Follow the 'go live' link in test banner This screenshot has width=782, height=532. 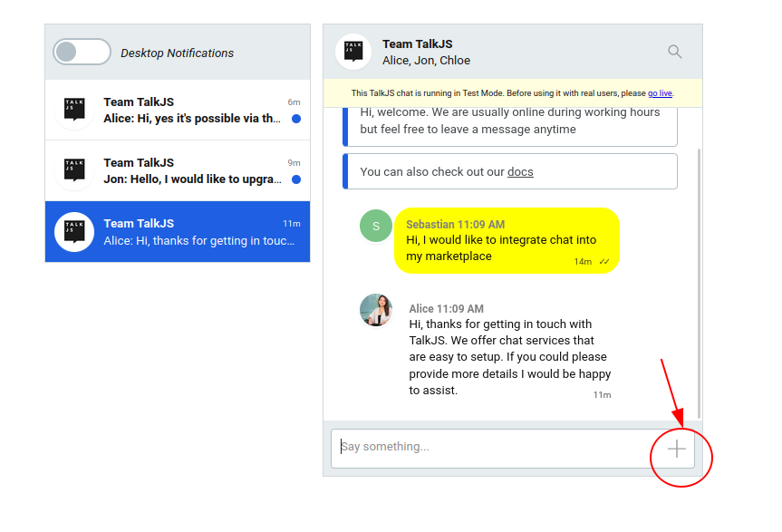click(660, 93)
